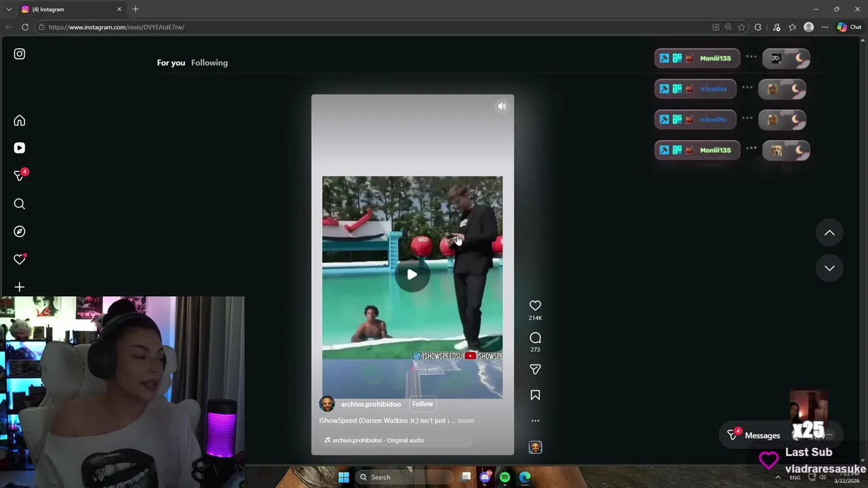Go to Home in Instagram sidebar
The width and height of the screenshot is (868, 488).
click(19, 121)
